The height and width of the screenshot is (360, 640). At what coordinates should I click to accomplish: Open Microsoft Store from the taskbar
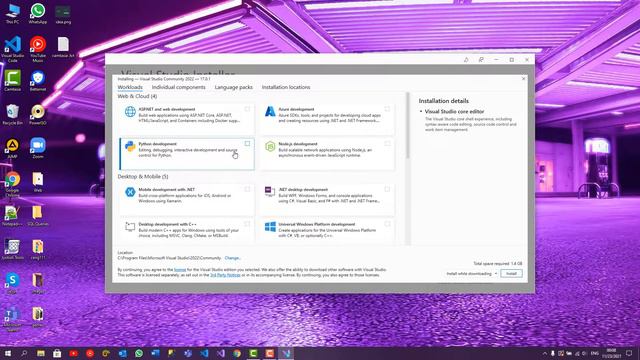tap(57, 353)
